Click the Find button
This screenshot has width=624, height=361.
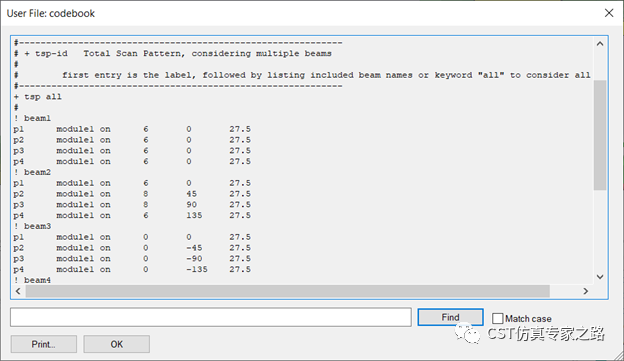click(x=450, y=317)
